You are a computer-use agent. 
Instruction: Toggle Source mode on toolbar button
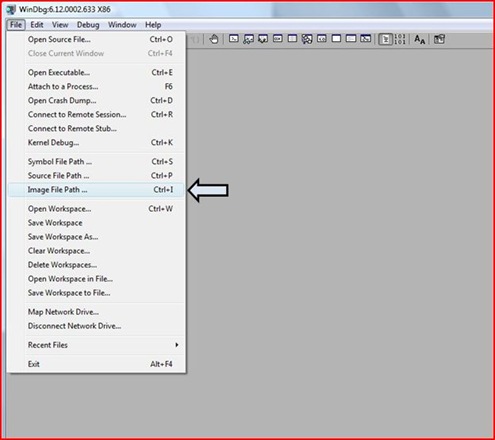(385, 39)
